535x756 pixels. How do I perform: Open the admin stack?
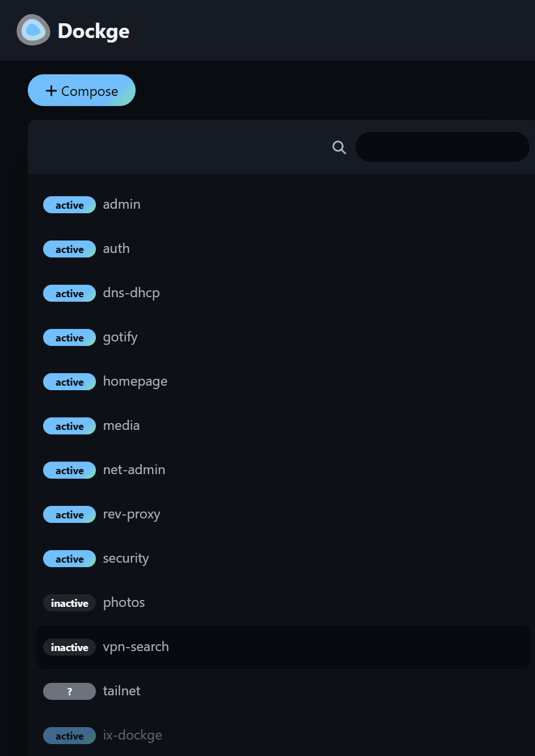click(121, 205)
